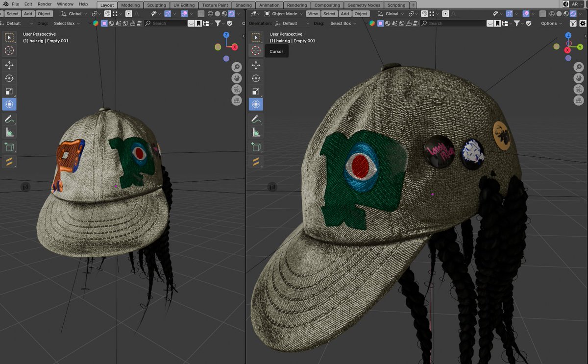
Task: Toggle snapping magnet in right viewport header
Action: [x=424, y=14]
